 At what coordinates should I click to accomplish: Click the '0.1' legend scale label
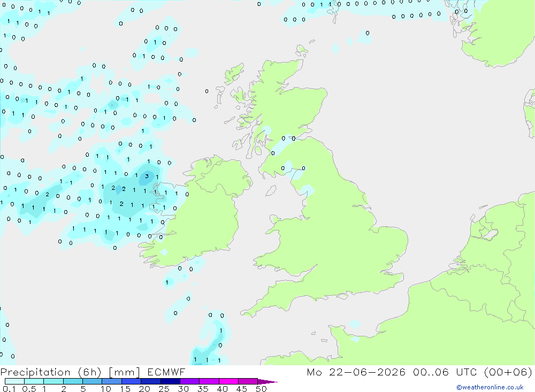click(9, 389)
